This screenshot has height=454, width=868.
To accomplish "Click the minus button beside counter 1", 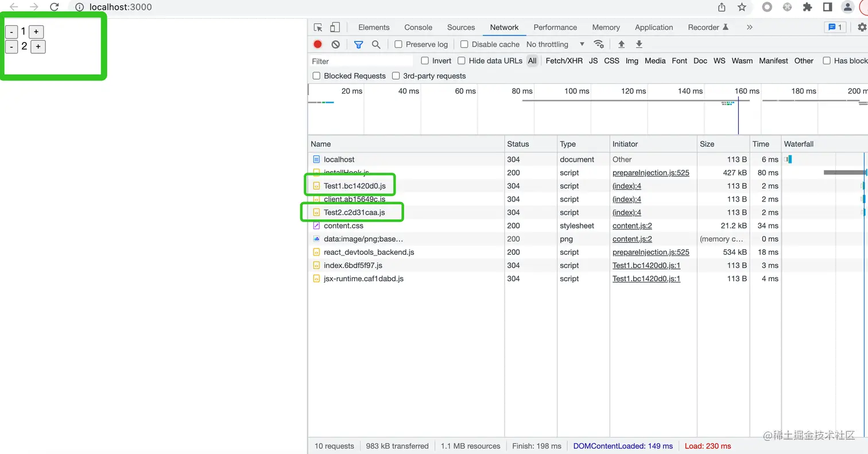I will [11, 32].
